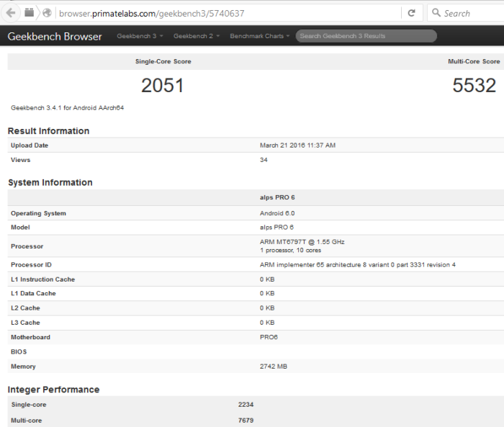Select the Motherboard label
The width and height of the screenshot is (504, 427).
(30, 337)
